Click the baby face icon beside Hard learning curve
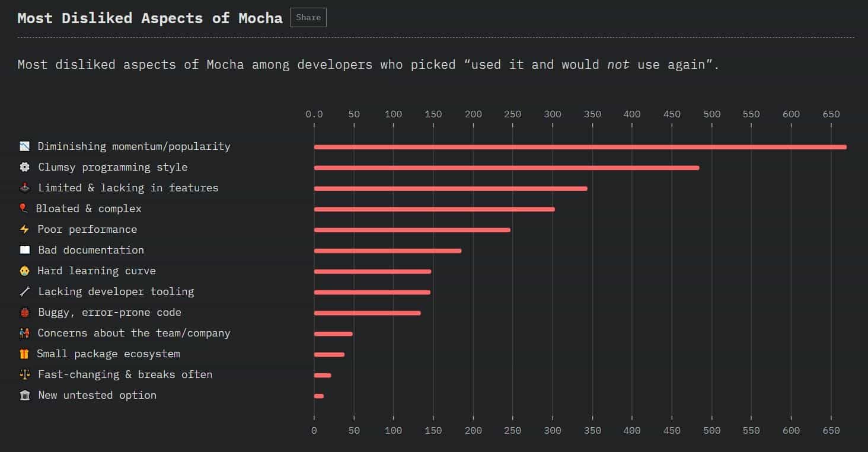Screen dimensions: 868x452 pos(24,271)
